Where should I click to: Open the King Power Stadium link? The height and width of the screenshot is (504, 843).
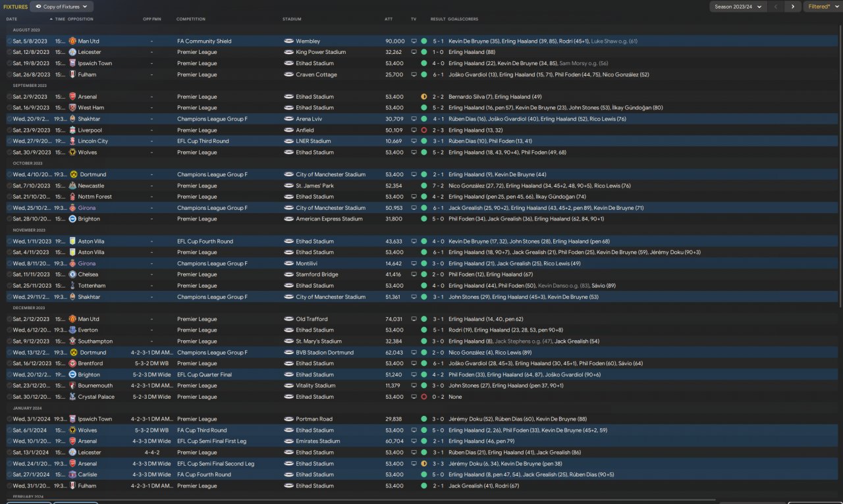coord(321,53)
